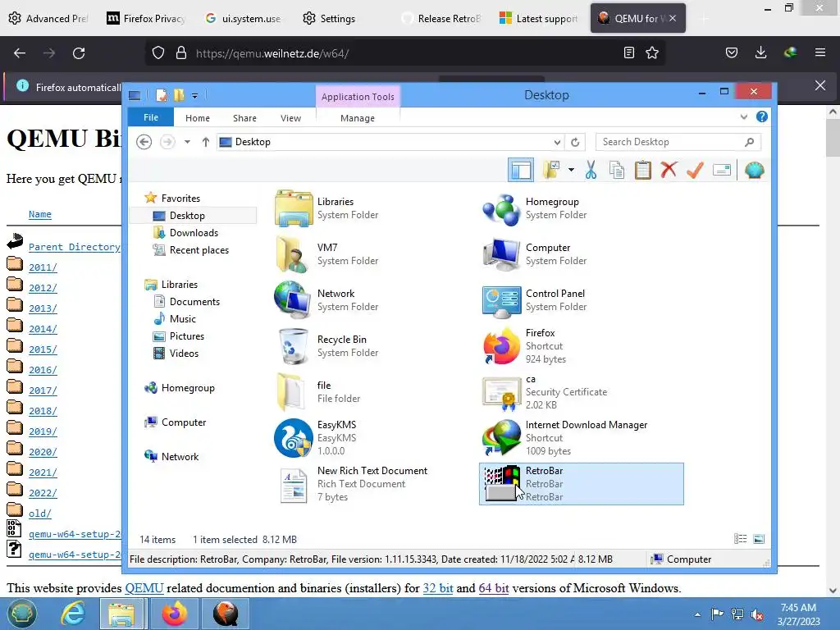
Task: Click Quick Access properties icon in title bar
Action: point(162,95)
